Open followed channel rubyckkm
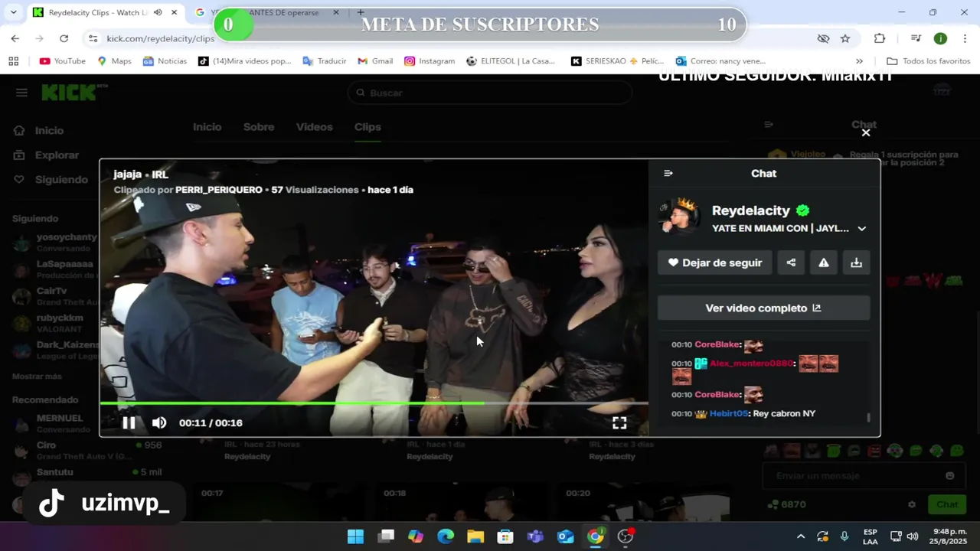Screen dimensions: 980x551 (x=59, y=318)
